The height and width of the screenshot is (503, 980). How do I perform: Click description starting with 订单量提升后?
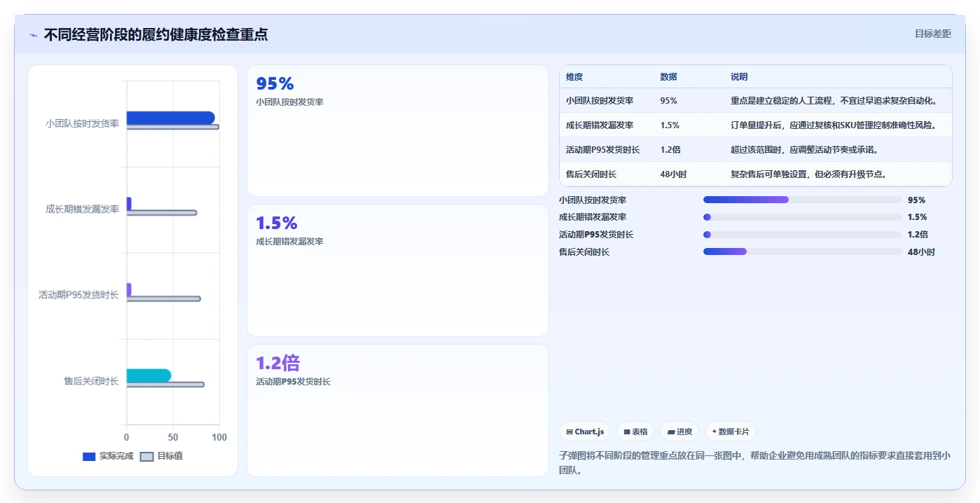834,125
